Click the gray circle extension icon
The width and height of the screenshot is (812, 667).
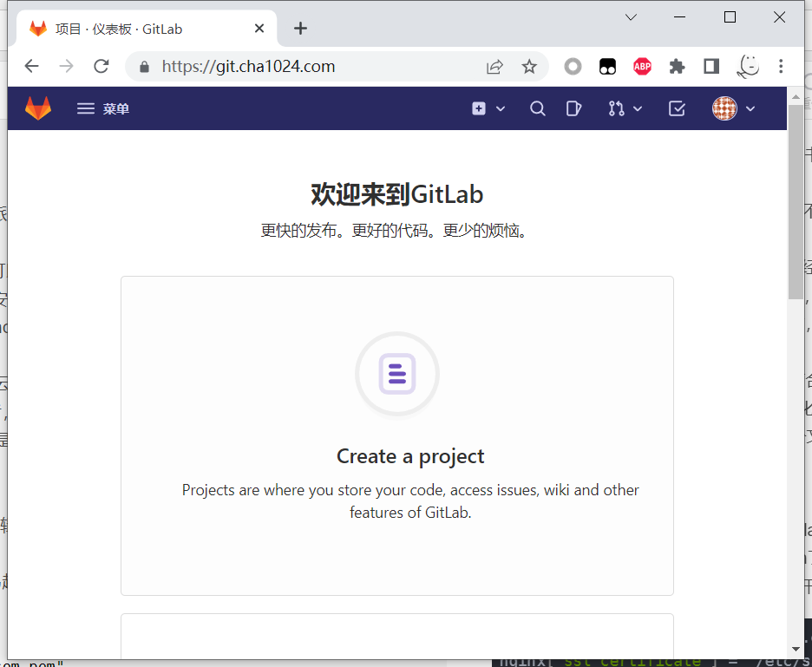click(573, 66)
